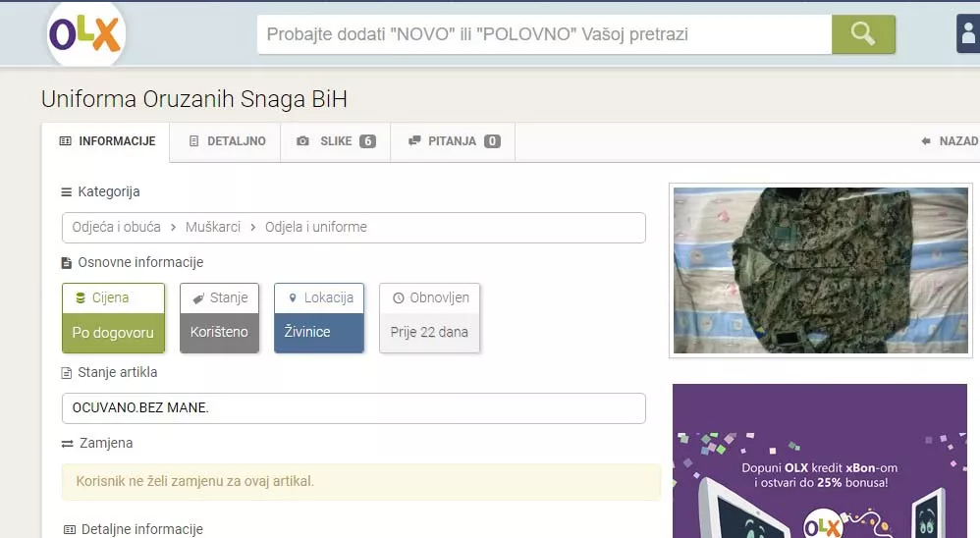Image resolution: width=980 pixels, height=538 pixels.
Task: Click the search input field
Action: click(x=544, y=34)
